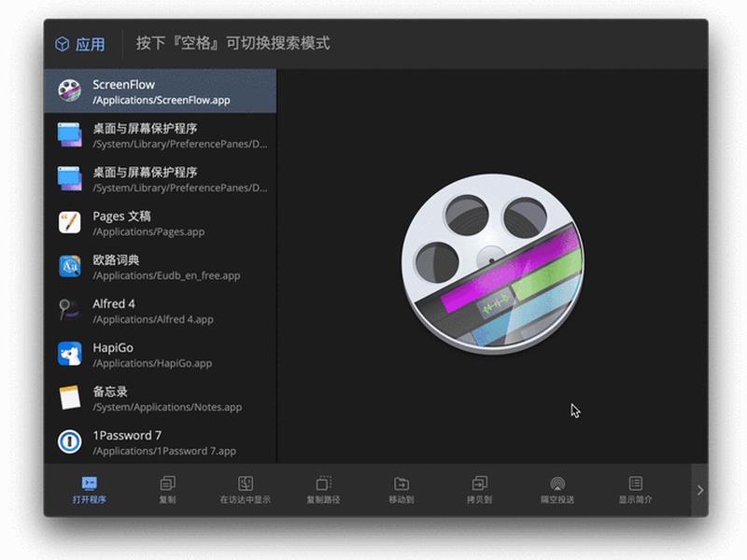The height and width of the screenshot is (560, 747).
Task: Select the Pages 文稿 result
Action: pyautogui.click(x=160, y=223)
